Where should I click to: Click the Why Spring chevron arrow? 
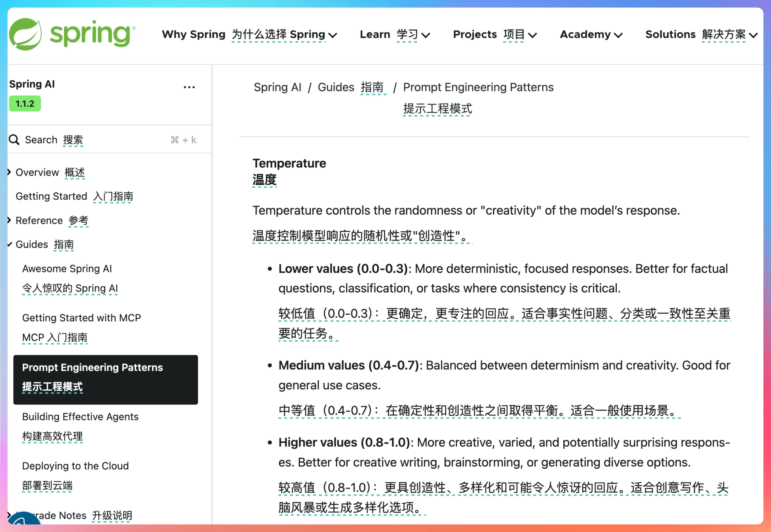[x=333, y=35]
